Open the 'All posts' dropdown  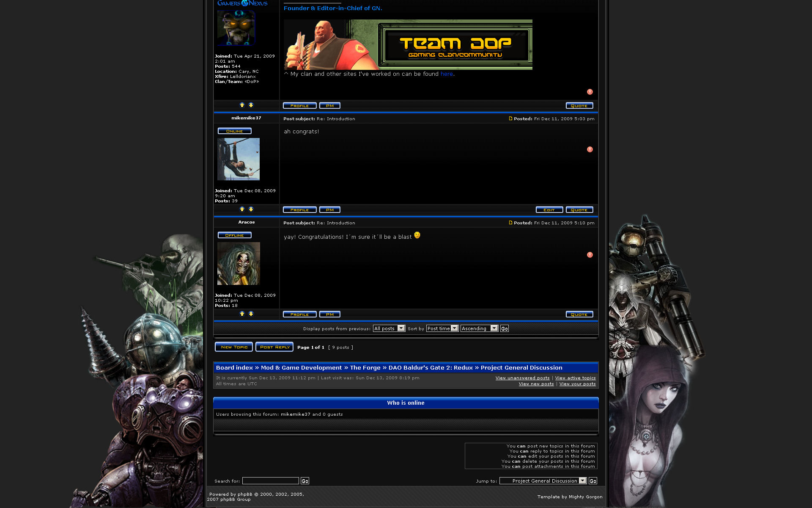pos(389,329)
